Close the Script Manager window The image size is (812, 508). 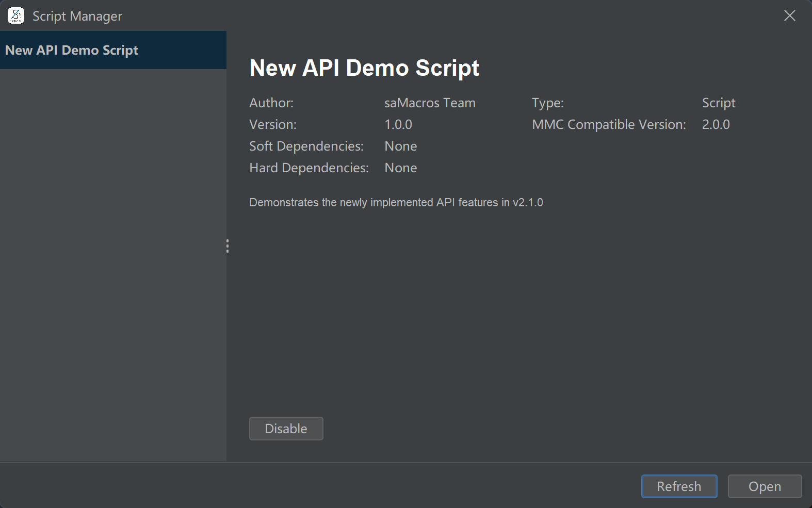click(x=789, y=16)
